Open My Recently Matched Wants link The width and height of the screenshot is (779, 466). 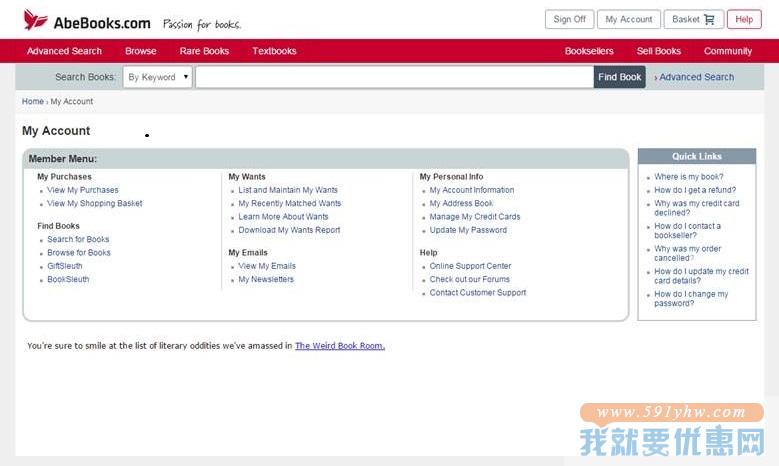[290, 203]
